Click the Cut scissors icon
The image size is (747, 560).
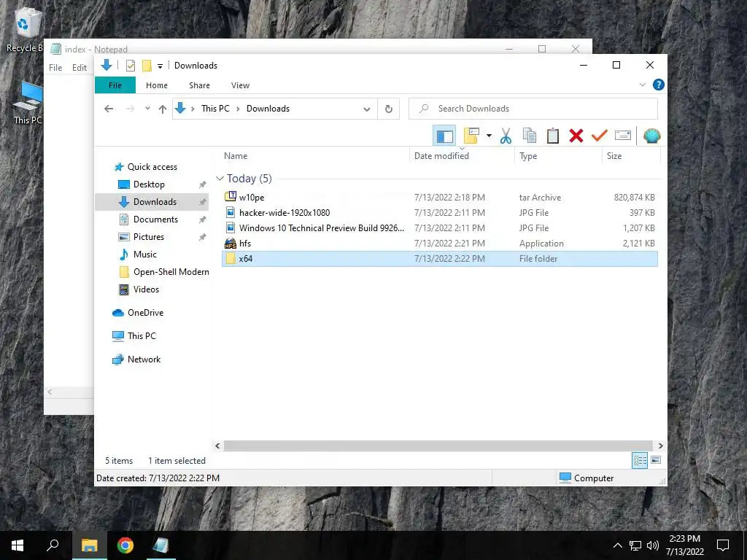pyautogui.click(x=506, y=136)
